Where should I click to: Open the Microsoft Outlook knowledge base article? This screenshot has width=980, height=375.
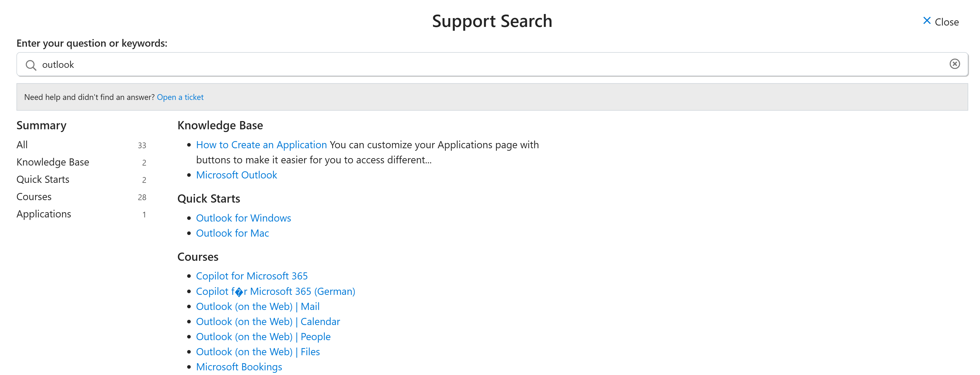236,175
